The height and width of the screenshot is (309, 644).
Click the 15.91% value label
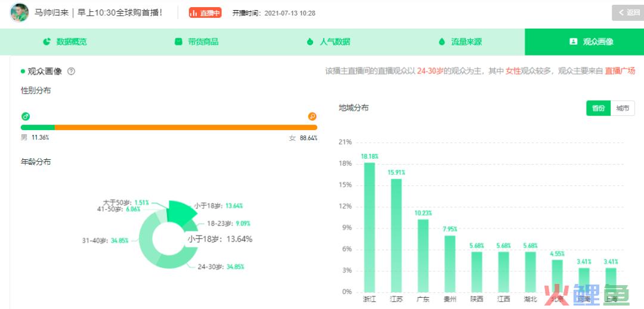pyautogui.click(x=397, y=172)
